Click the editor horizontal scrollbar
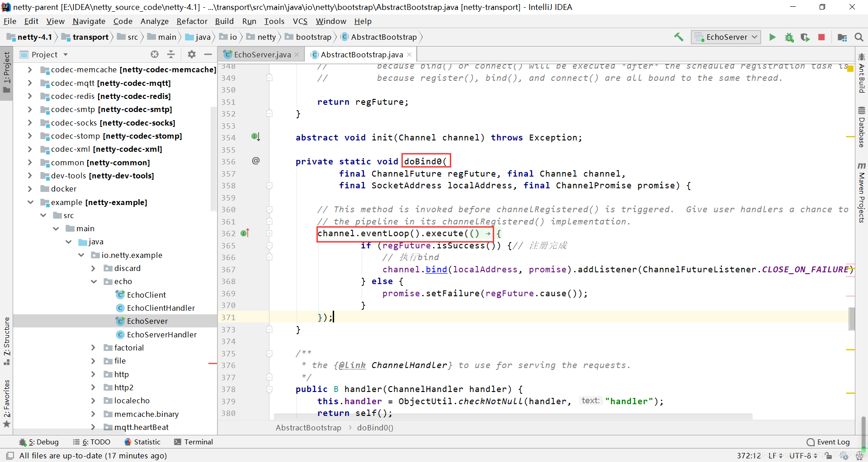 pos(513,416)
